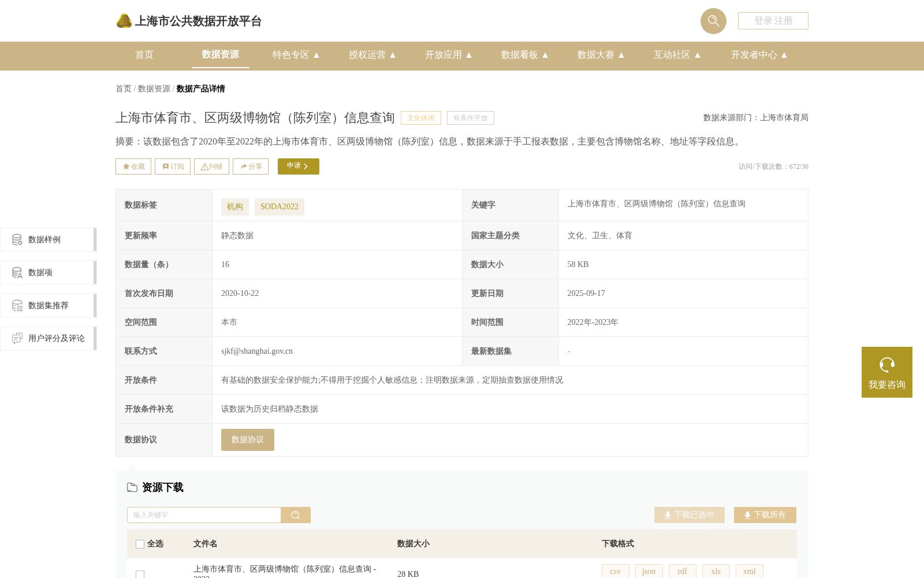924x578 pixels.
Task: Click the 文化休闲 category badge
Action: coord(421,118)
